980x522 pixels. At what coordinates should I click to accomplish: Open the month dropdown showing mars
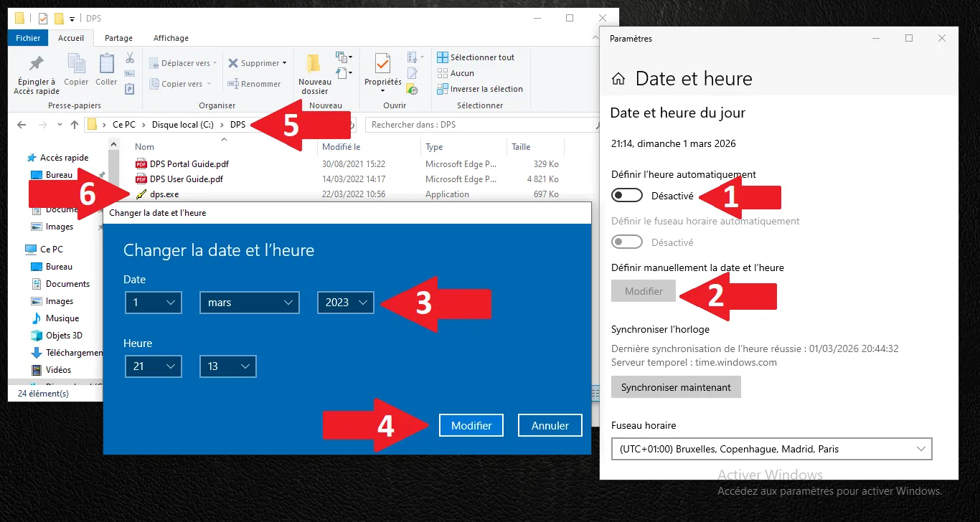(249, 303)
